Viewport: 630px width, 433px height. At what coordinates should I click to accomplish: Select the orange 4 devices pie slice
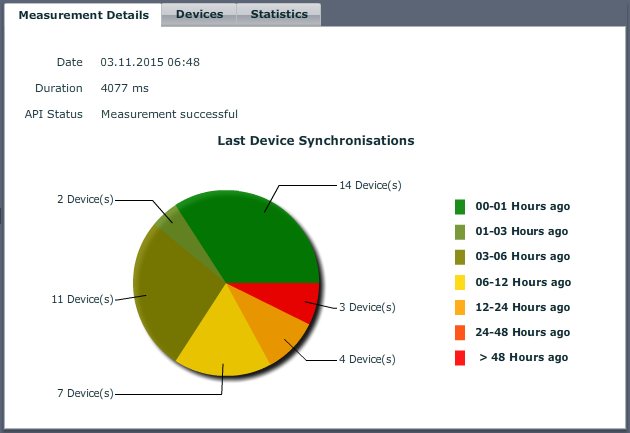283,332
